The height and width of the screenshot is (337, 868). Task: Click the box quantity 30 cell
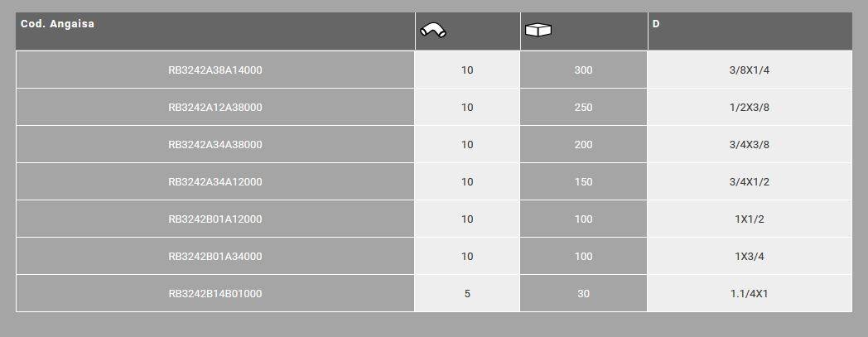coord(583,294)
